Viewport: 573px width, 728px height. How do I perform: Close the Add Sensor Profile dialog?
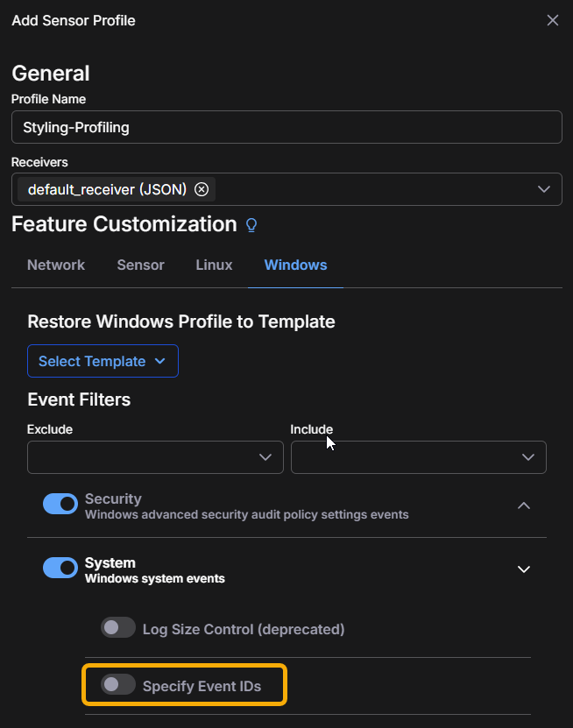(553, 20)
